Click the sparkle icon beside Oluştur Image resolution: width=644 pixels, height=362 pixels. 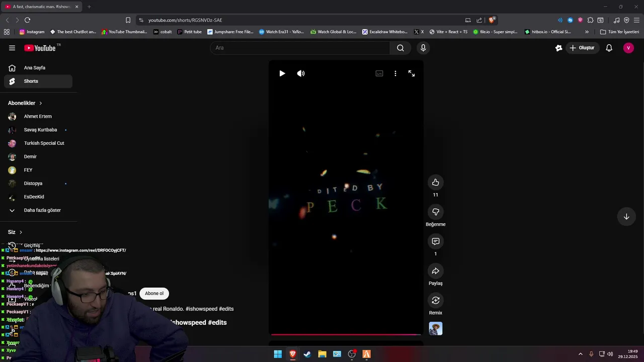pos(558,48)
